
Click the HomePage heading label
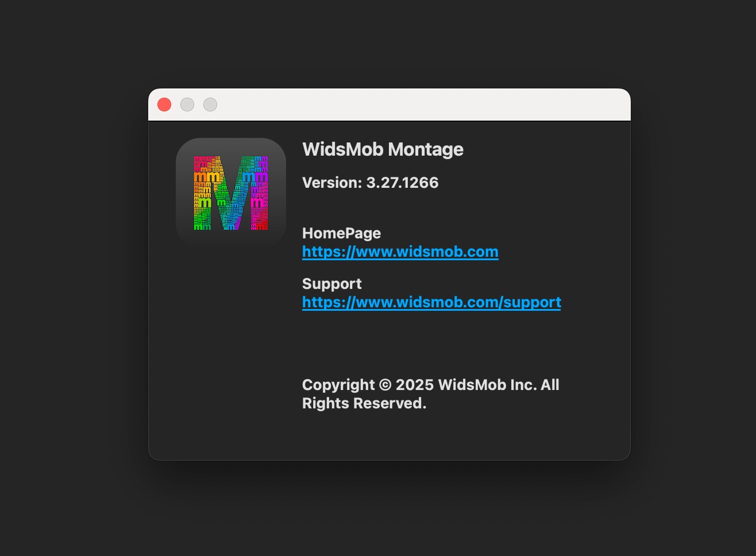pyautogui.click(x=341, y=233)
